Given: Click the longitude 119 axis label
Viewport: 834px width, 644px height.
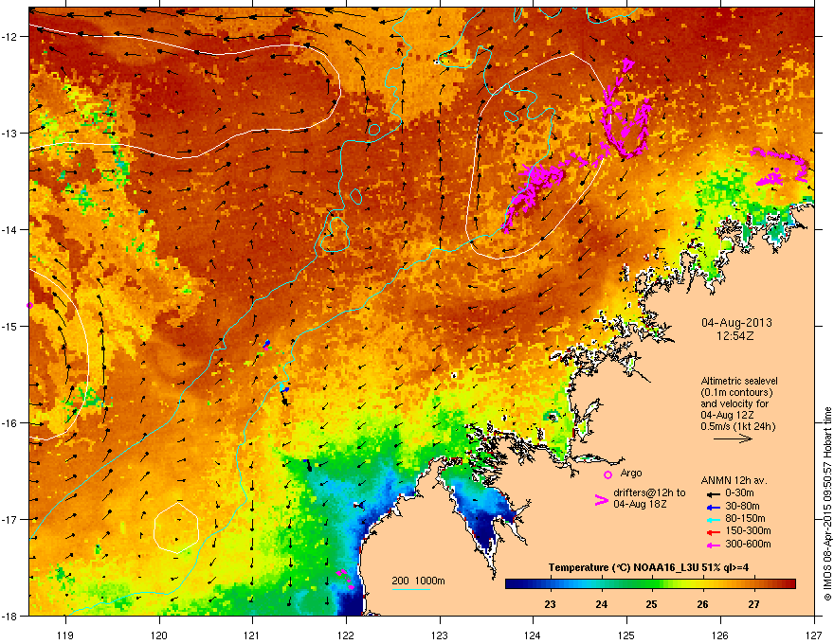Looking at the screenshot, I should (x=65, y=635).
